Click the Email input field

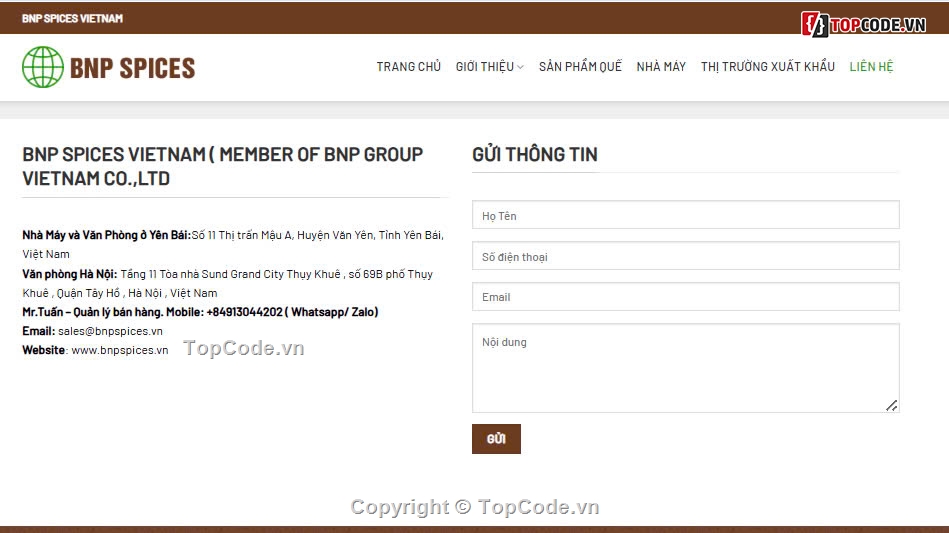click(686, 296)
